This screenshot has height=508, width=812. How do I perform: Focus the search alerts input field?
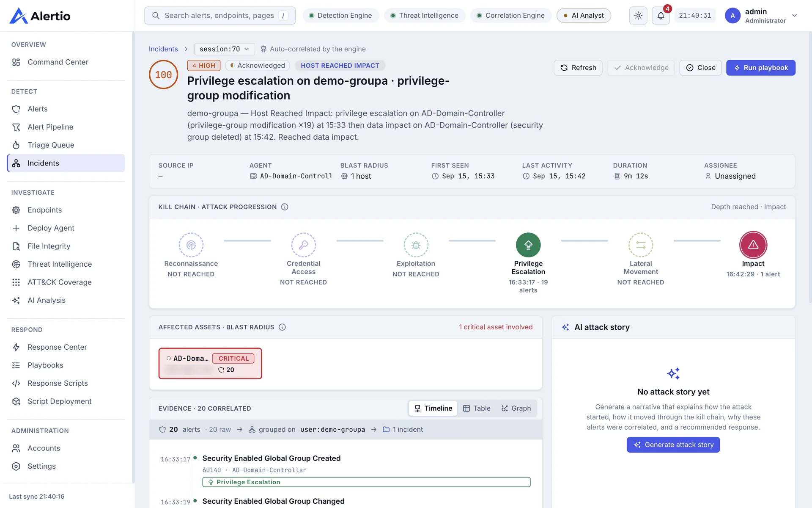tap(220, 16)
